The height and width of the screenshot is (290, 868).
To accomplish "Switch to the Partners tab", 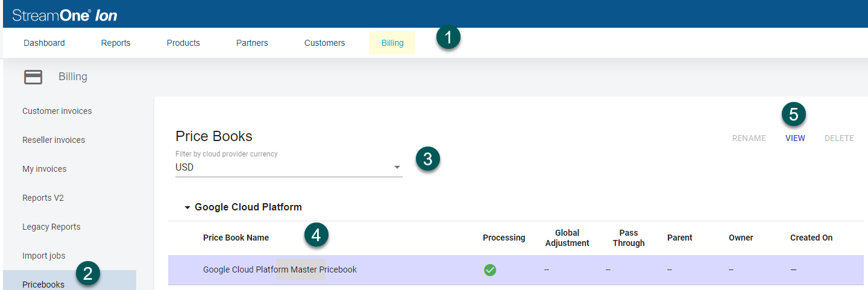I will click(x=252, y=43).
